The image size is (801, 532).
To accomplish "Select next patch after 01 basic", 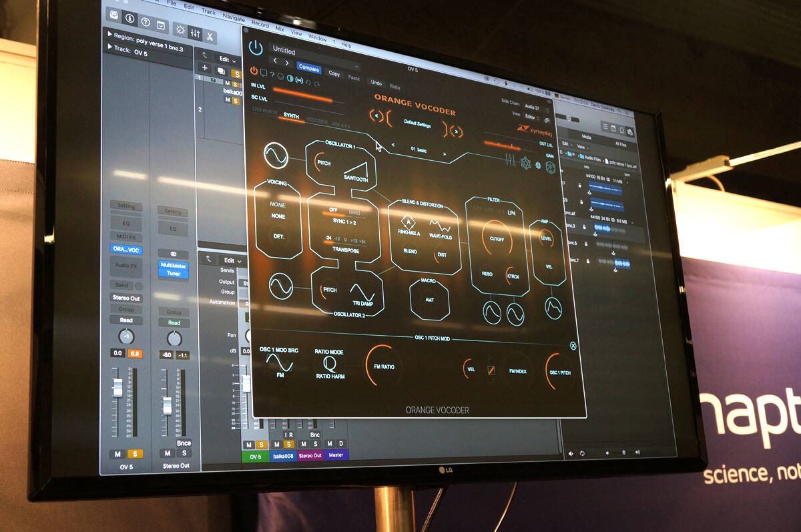I will (x=445, y=154).
